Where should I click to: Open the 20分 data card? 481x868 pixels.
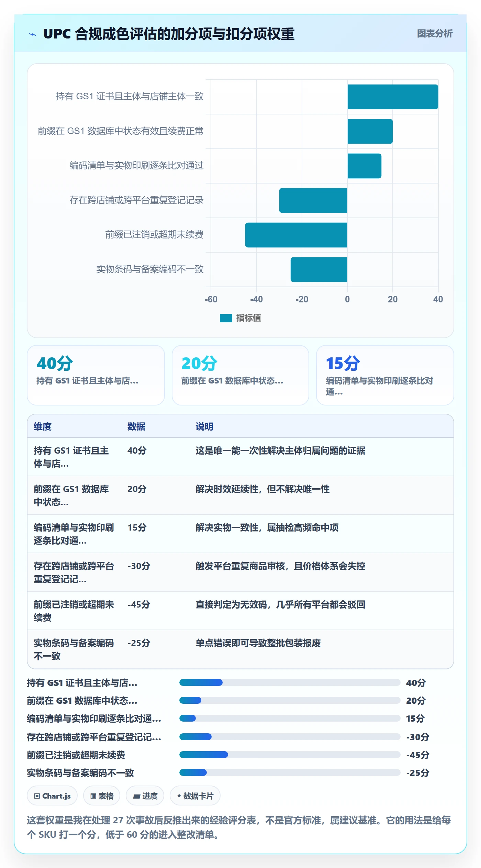(240, 375)
